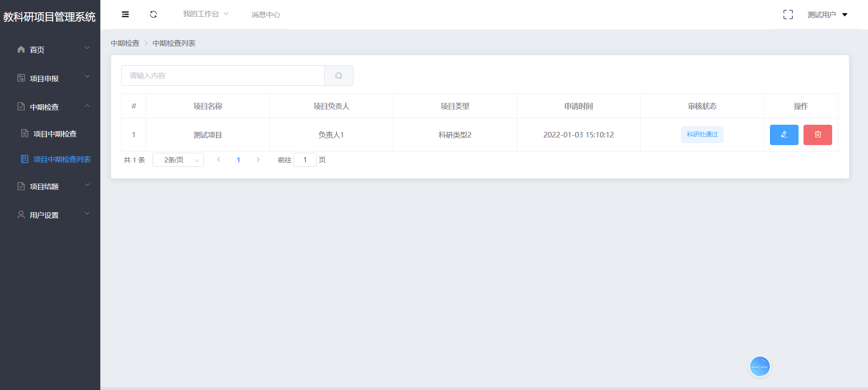Viewport: 868px width, 390px height.
Task: Click the 申请时间 column header
Action: pyautogui.click(x=578, y=106)
